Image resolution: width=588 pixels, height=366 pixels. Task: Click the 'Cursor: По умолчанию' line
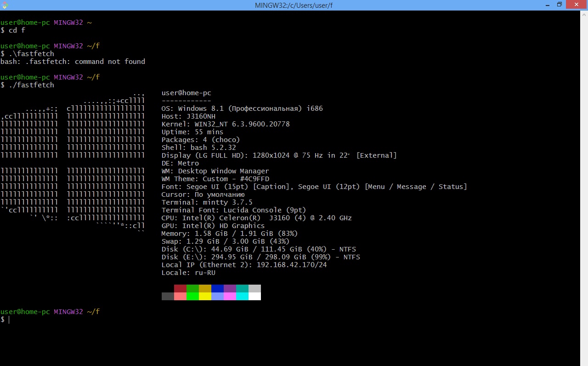[x=203, y=194]
